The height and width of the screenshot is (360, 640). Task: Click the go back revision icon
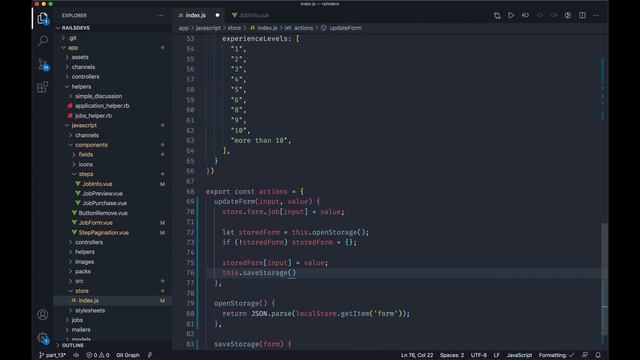point(525,16)
